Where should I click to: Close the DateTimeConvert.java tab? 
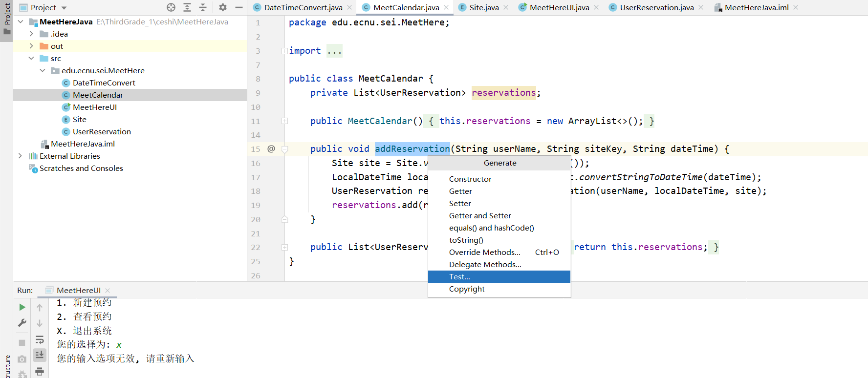349,7
